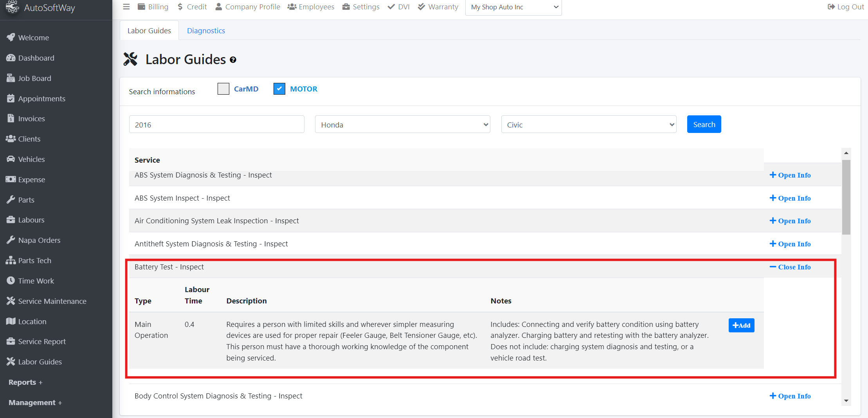The width and height of the screenshot is (868, 418).
Task: Open the Warranty menu item
Action: tap(438, 7)
